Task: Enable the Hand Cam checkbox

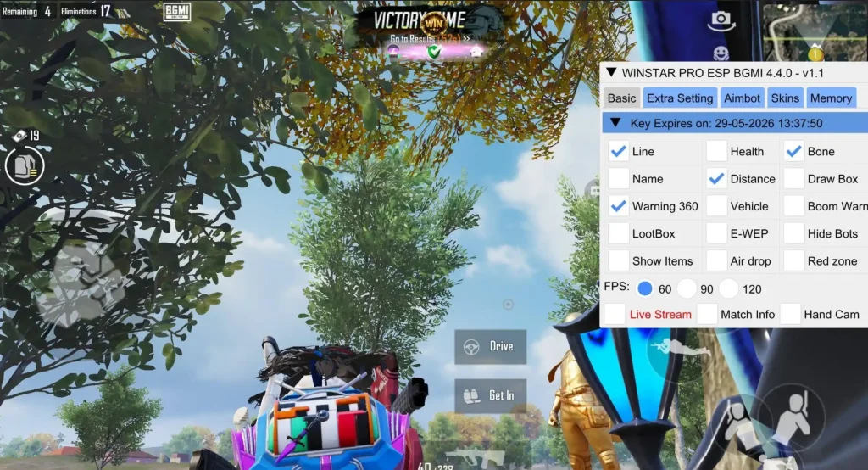Action: (790, 314)
